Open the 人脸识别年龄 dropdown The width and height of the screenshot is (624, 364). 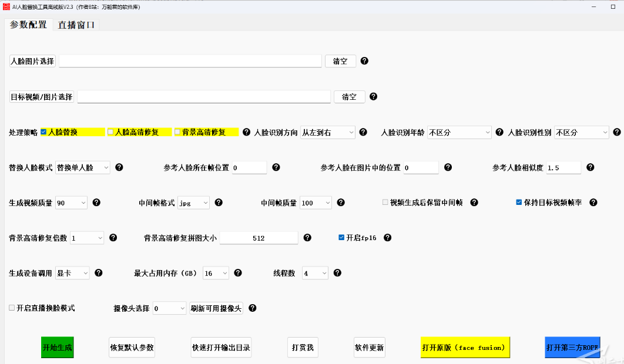click(459, 133)
